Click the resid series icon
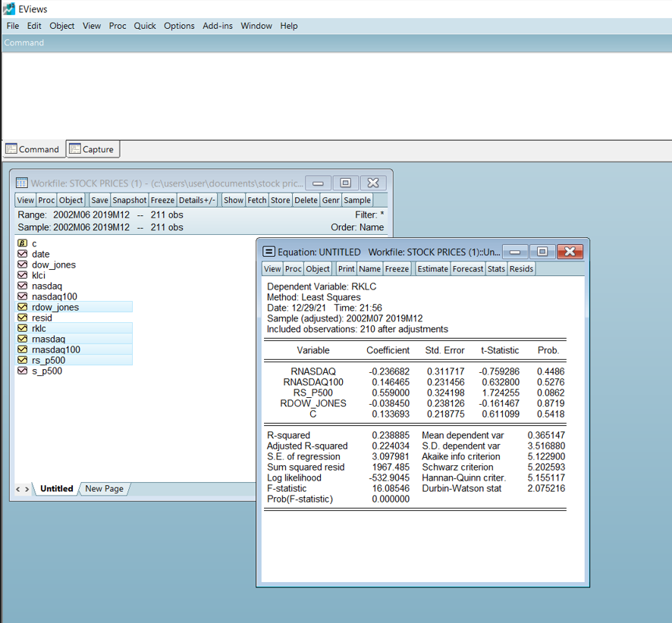 pyautogui.click(x=23, y=318)
